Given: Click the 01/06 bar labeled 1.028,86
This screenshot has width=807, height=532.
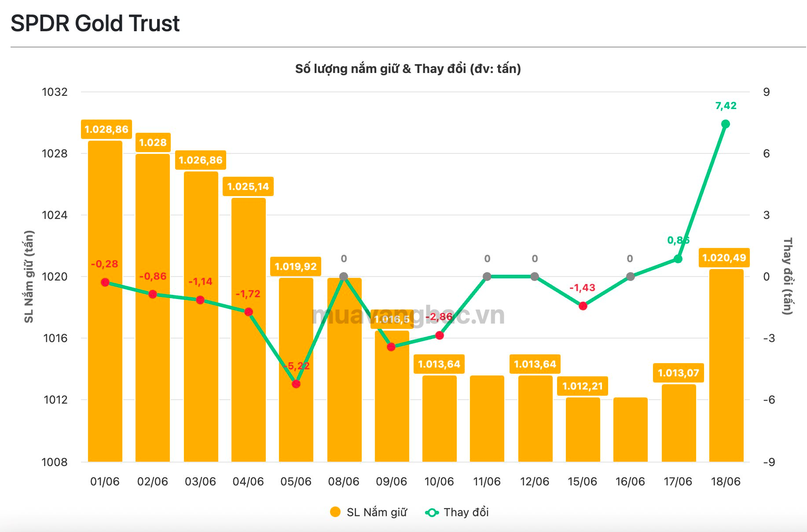Looking at the screenshot, I should pyautogui.click(x=105, y=301).
